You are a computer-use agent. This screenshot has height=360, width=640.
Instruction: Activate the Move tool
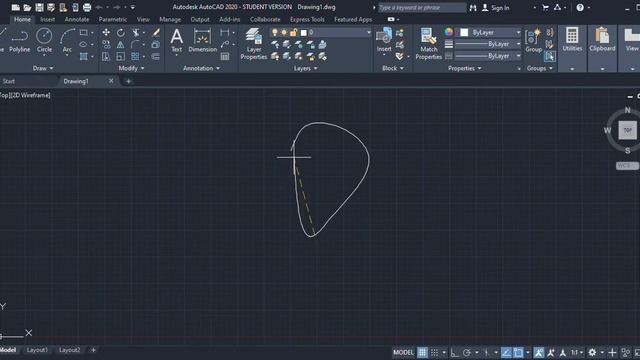tap(106, 33)
